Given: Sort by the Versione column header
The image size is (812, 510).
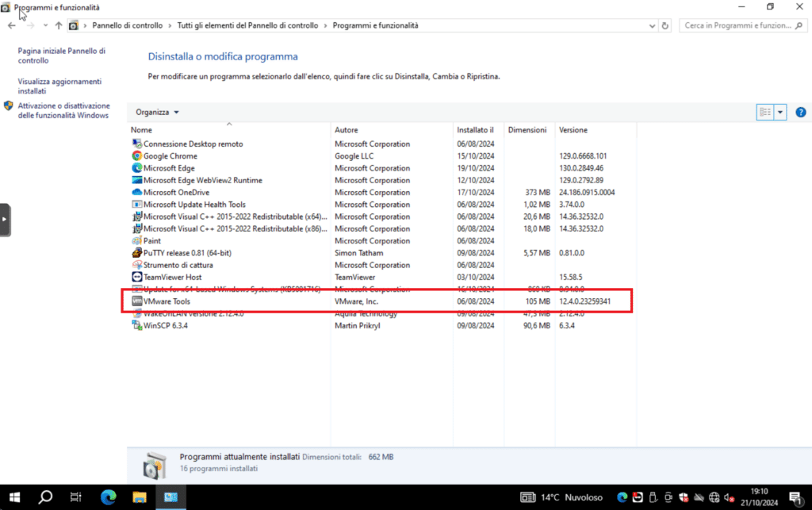Looking at the screenshot, I should 596,130.
